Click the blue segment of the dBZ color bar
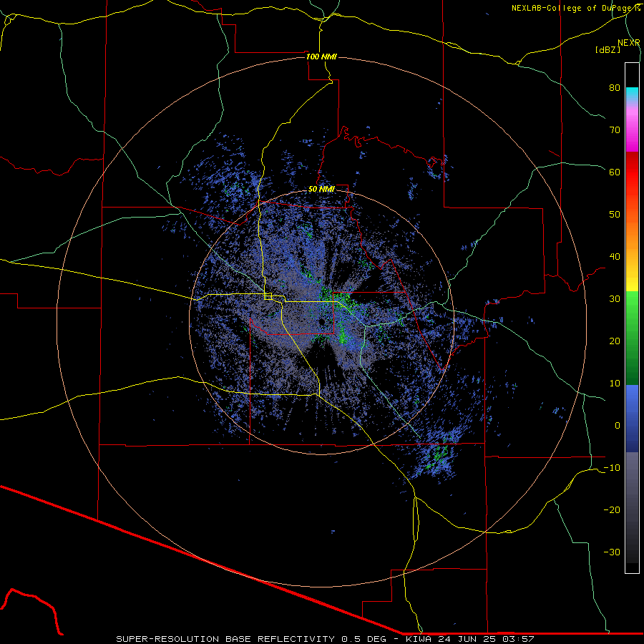This screenshot has width=644, height=644. point(632,419)
